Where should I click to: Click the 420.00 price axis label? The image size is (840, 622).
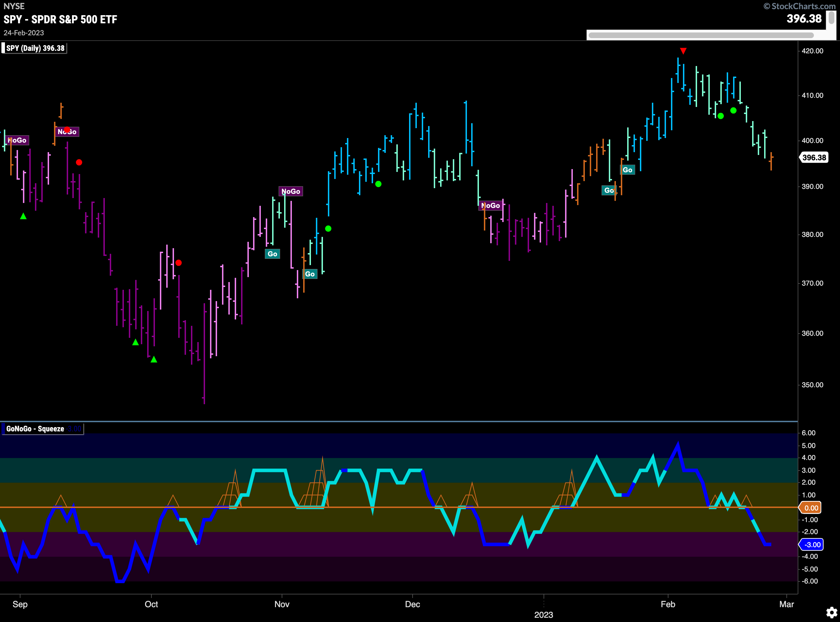(812, 51)
